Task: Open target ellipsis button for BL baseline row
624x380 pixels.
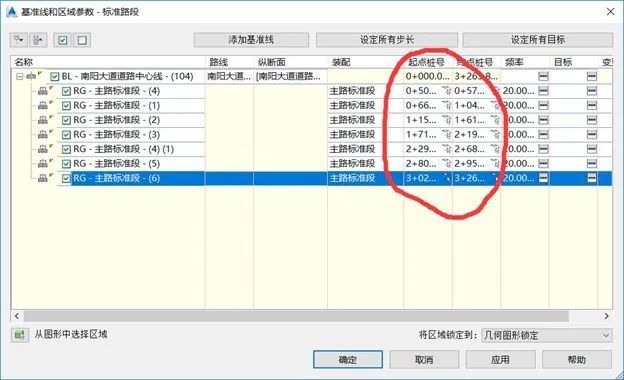Action: pos(592,76)
